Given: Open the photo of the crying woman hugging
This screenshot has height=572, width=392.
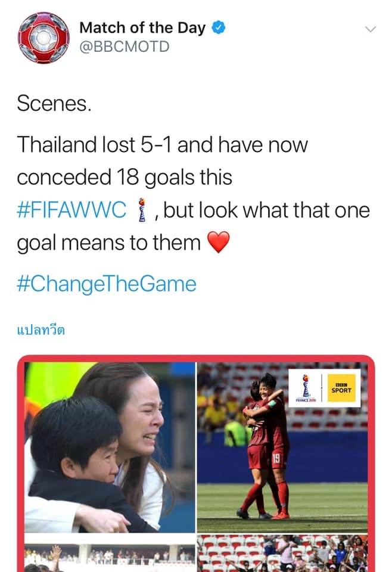Looking at the screenshot, I should point(110,447).
